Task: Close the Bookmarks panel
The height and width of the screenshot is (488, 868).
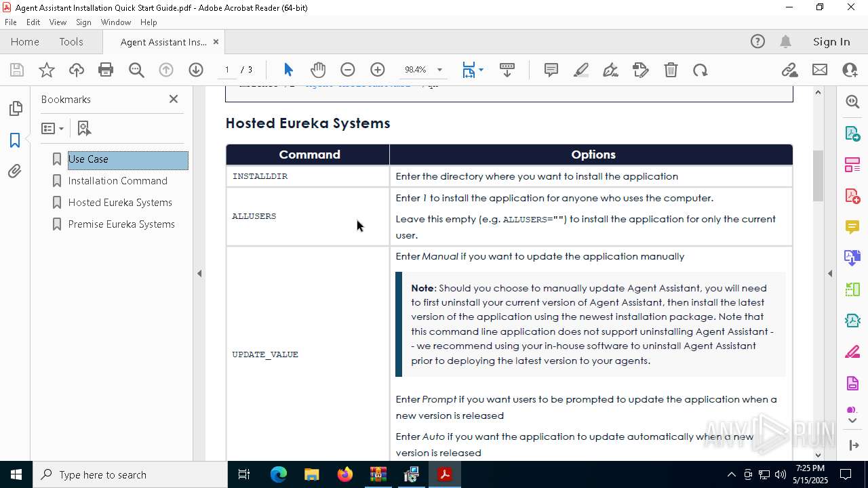Action: click(x=174, y=99)
